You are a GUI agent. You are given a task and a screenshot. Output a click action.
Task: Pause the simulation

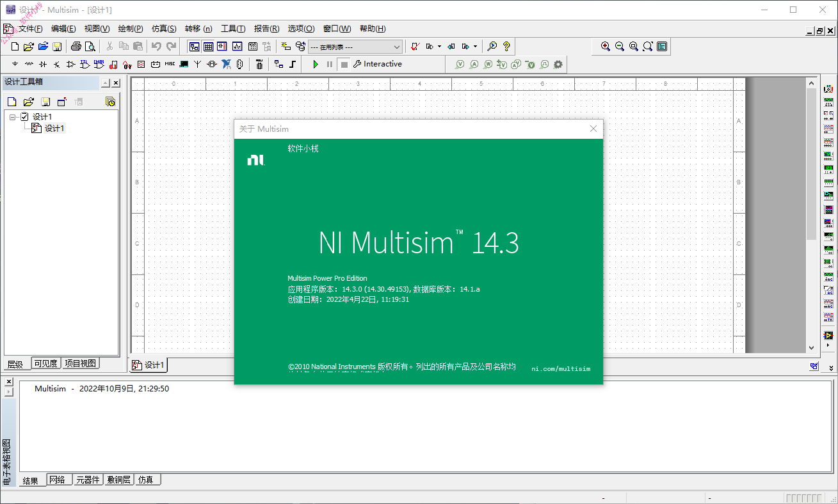pos(330,64)
